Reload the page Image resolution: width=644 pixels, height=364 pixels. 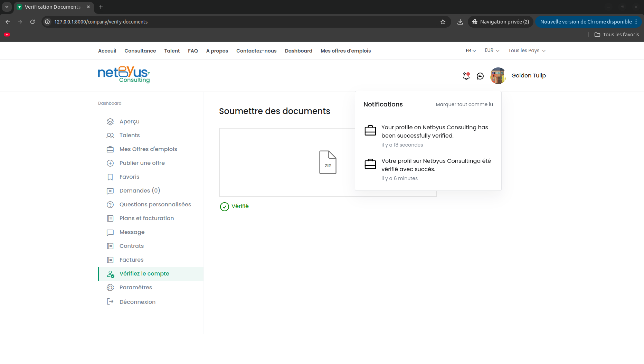(32, 22)
